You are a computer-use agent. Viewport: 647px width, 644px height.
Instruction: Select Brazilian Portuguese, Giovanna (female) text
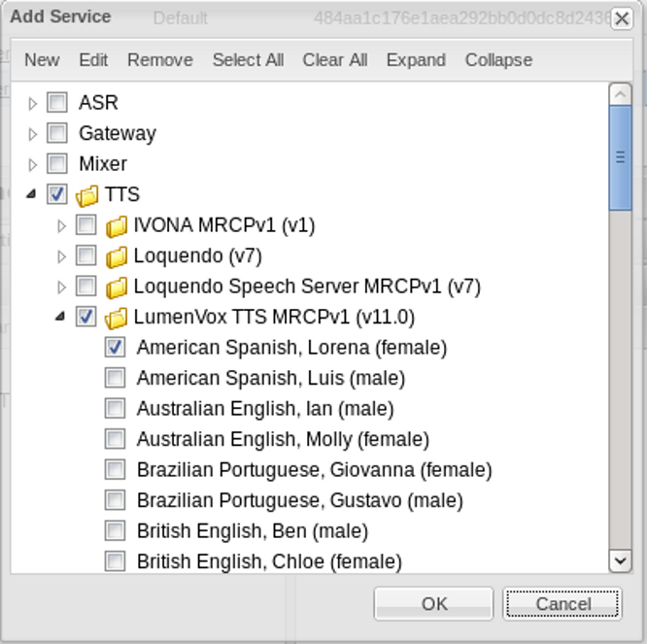coord(315,470)
